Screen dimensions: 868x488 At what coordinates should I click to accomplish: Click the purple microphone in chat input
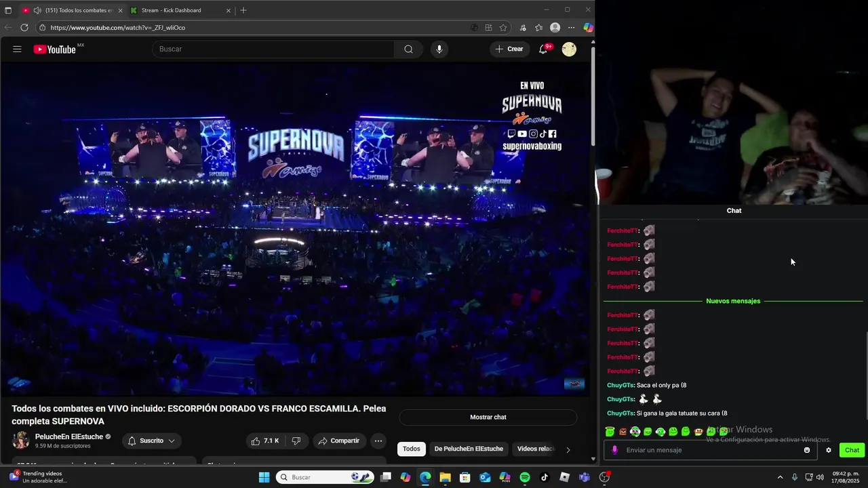pyautogui.click(x=615, y=450)
